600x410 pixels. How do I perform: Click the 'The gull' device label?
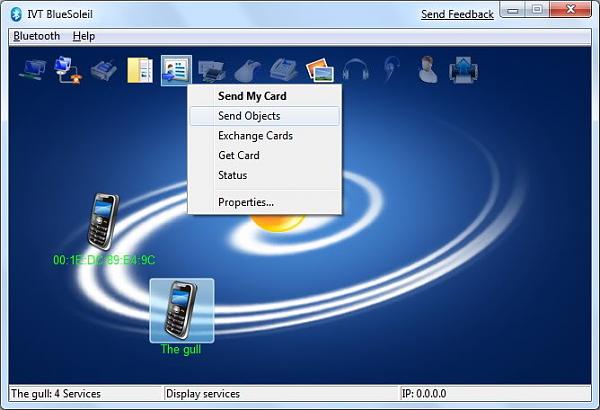tap(181, 350)
